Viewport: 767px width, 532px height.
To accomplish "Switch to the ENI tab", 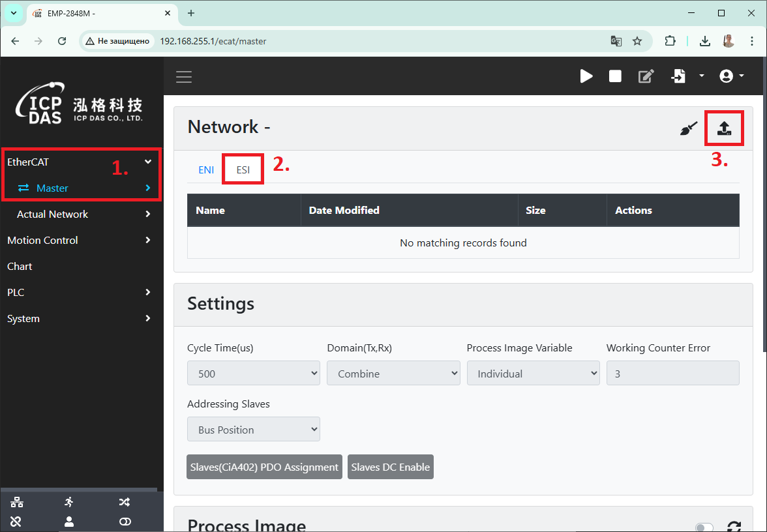I will (206, 170).
